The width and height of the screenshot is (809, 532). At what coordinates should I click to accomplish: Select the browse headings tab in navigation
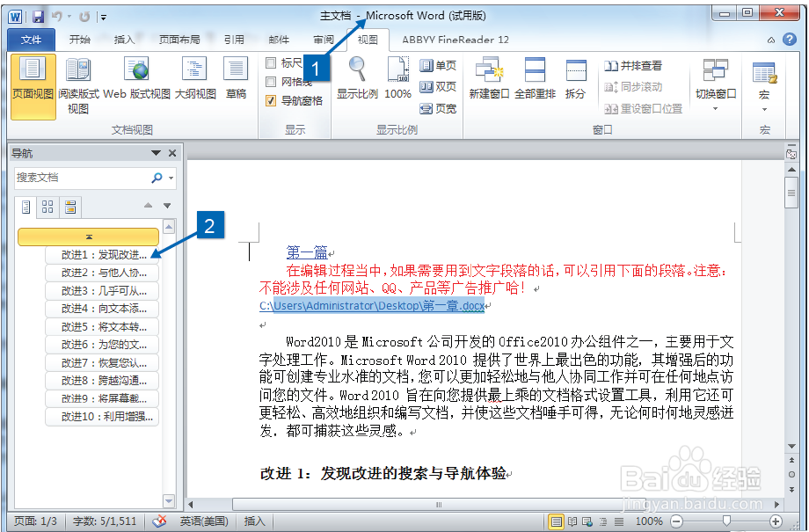26,208
